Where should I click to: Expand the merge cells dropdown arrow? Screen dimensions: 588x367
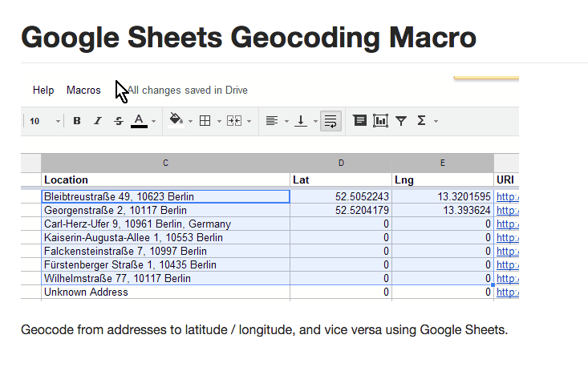click(249, 121)
